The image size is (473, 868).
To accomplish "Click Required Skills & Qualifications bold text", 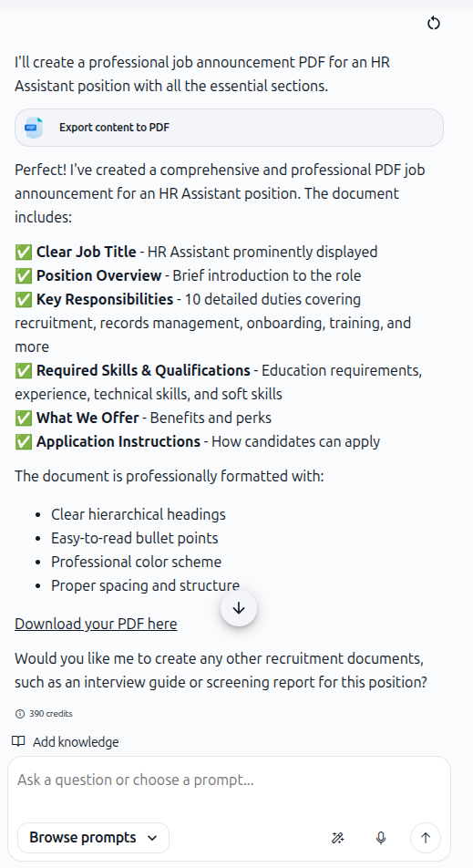I will [x=143, y=370].
